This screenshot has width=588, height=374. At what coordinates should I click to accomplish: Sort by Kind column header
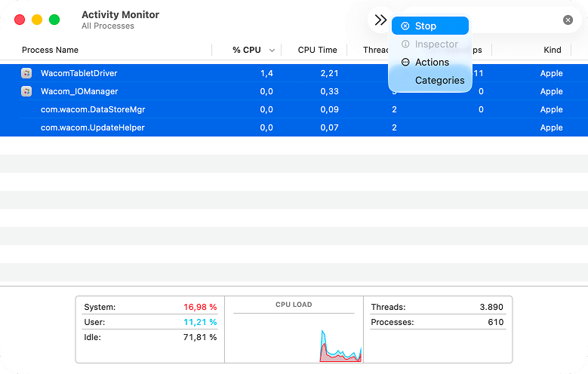click(553, 50)
